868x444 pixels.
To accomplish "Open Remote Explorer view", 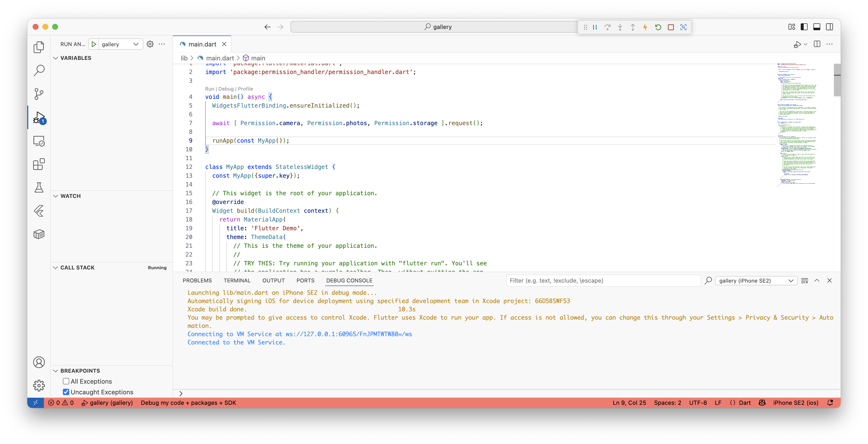I will (x=39, y=141).
